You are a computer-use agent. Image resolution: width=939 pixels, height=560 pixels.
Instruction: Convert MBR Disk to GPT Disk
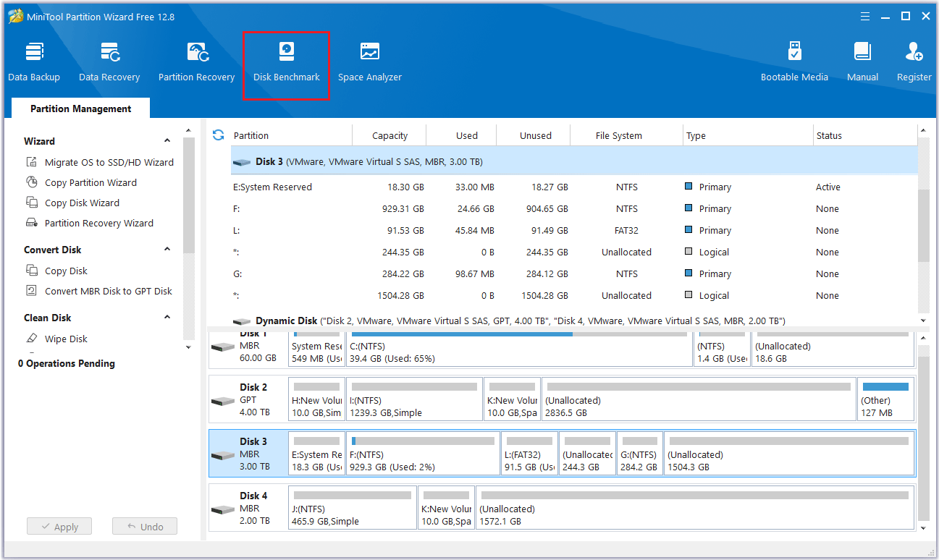[99, 291]
